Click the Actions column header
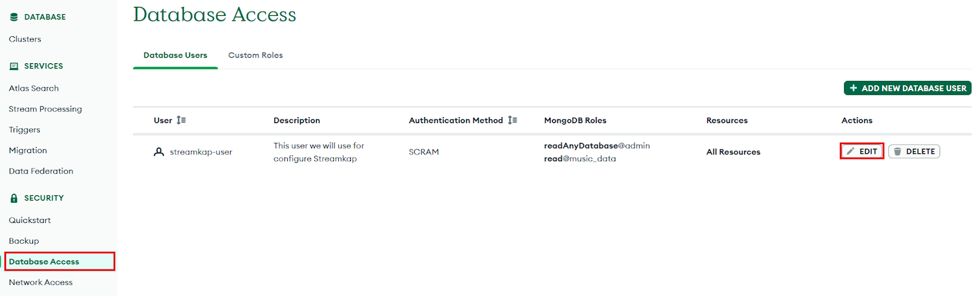The width and height of the screenshot is (980, 296). pyautogui.click(x=857, y=120)
